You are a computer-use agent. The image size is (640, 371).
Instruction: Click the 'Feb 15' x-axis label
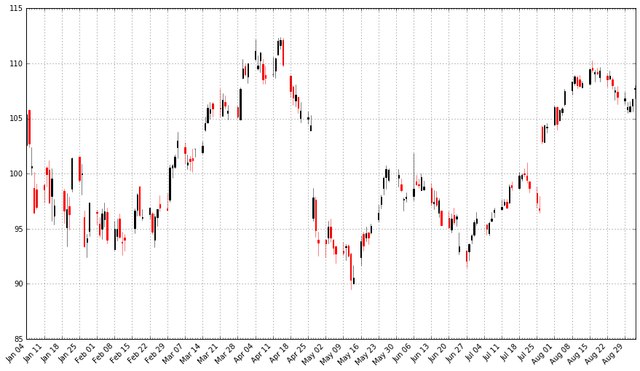point(121,353)
